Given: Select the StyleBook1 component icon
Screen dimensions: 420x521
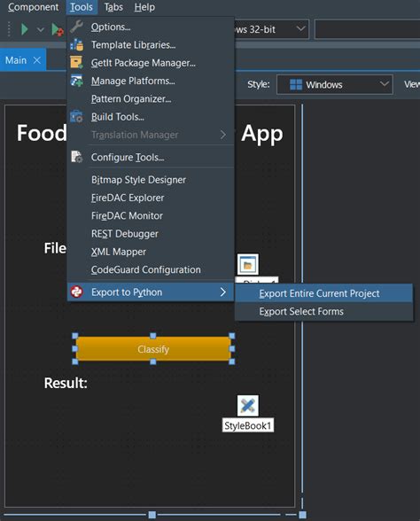Looking at the screenshot, I should (248, 406).
